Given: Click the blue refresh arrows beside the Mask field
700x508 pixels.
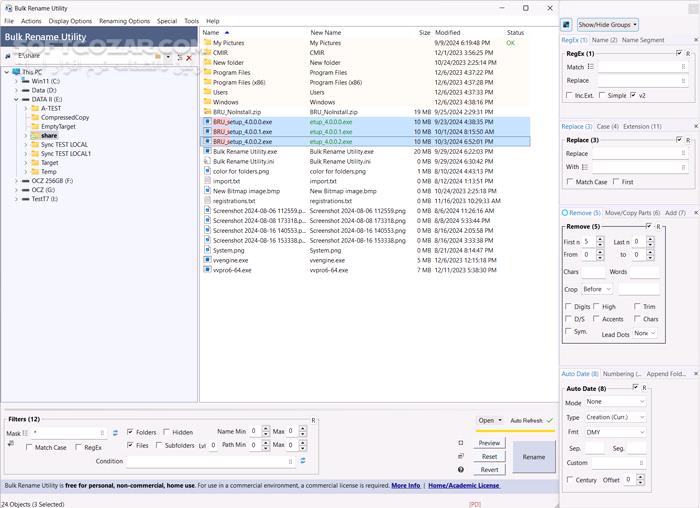Looking at the screenshot, I should (x=116, y=433).
